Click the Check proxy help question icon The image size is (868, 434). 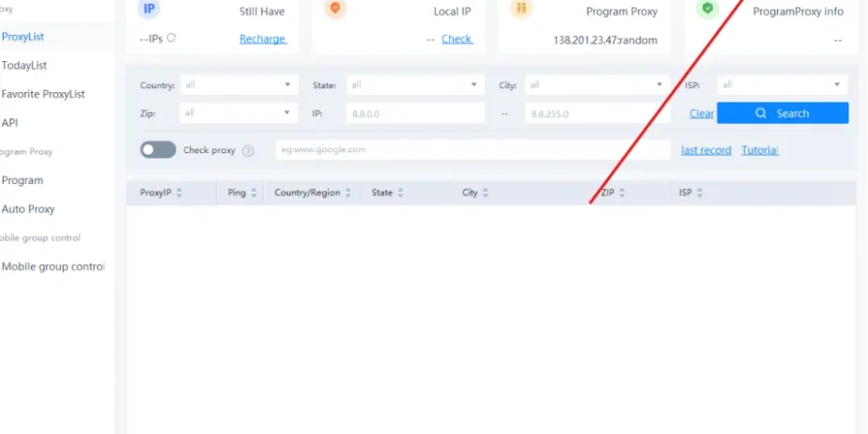pos(248,150)
